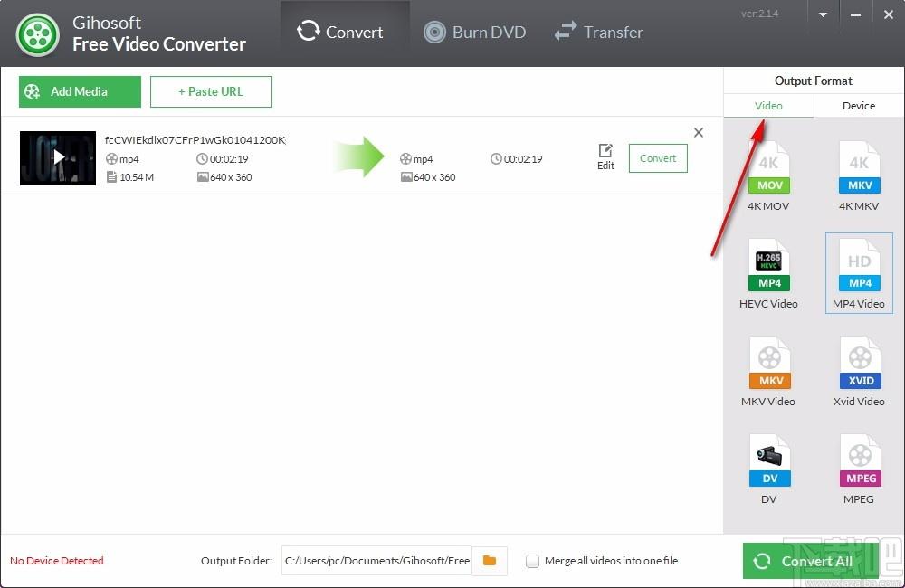This screenshot has width=905, height=588.
Task: Click the output 640 x 360 resolution
Action: (434, 177)
